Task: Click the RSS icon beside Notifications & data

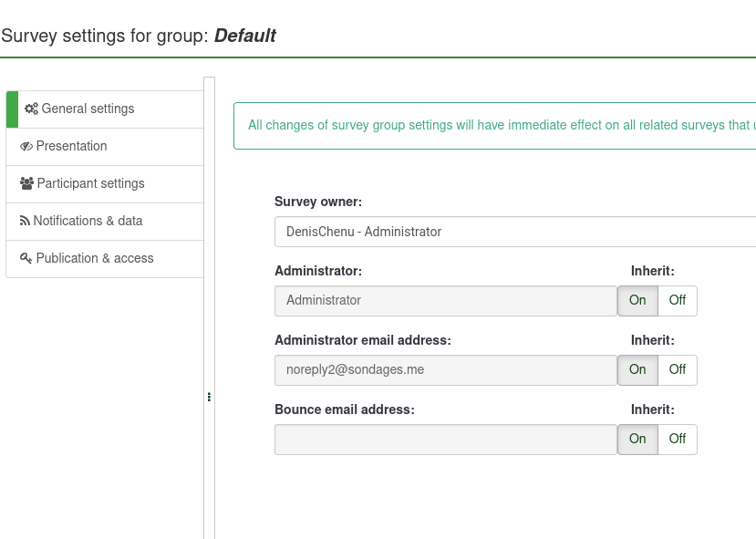Action: pyautogui.click(x=25, y=221)
